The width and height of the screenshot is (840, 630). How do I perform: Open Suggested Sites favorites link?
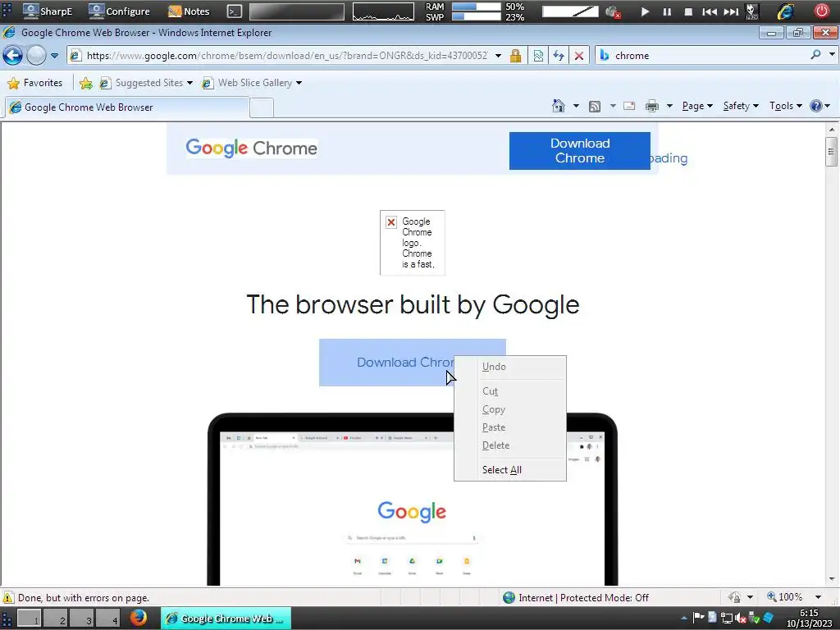pos(146,83)
